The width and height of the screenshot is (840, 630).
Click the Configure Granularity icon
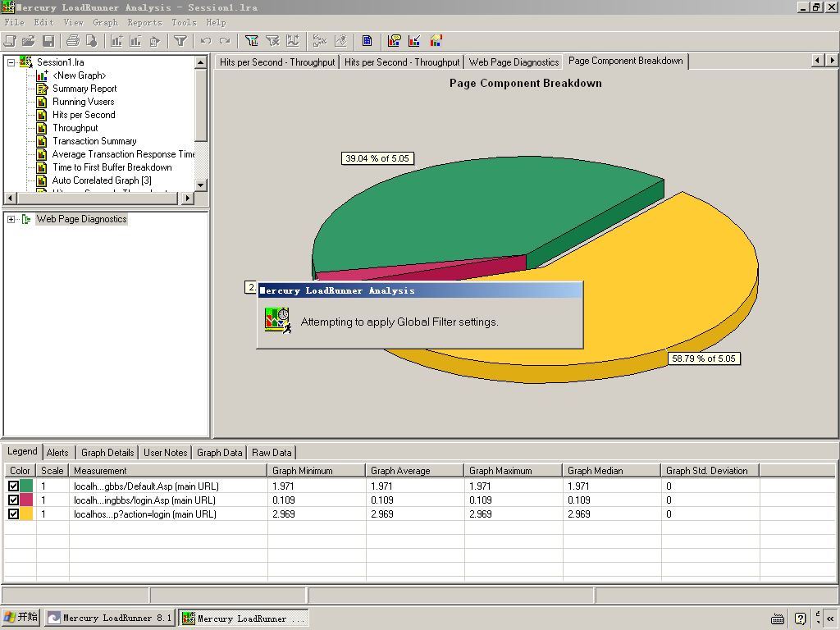click(x=293, y=41)
